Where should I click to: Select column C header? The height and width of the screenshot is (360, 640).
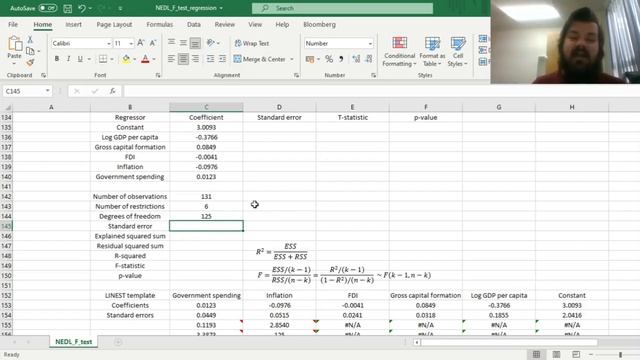pyautogui.click(x=206, y=107)
